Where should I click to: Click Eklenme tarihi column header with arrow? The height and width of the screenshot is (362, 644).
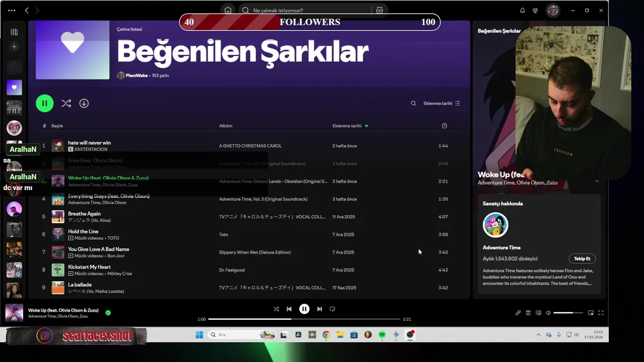(350, 126)
